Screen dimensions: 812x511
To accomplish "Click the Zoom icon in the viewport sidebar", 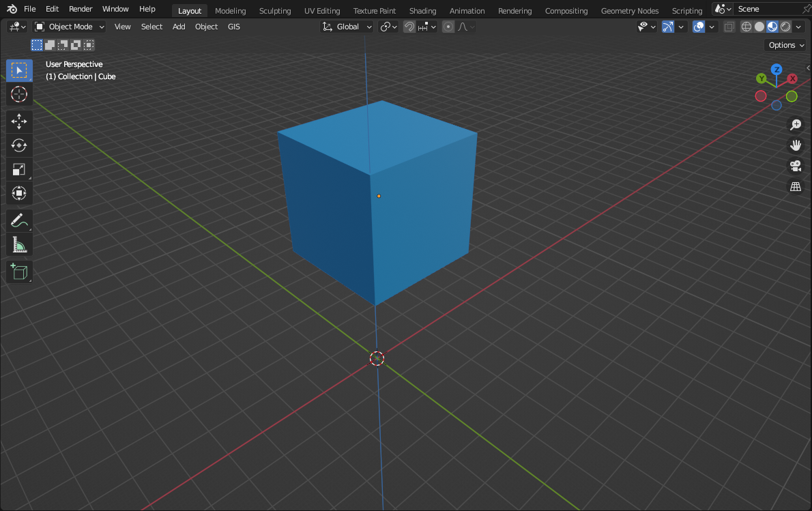I will pyautogui.click(x=796, y=124).
